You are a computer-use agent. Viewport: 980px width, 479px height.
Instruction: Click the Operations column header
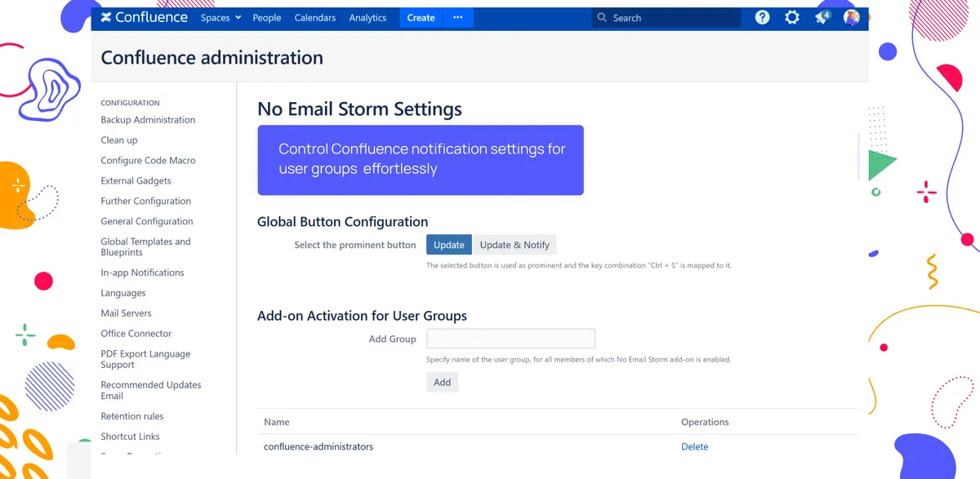tap(705, 422)
